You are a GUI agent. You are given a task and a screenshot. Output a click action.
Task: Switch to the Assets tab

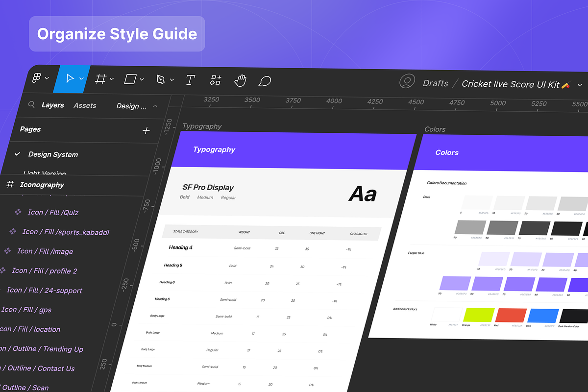[85, 105]
